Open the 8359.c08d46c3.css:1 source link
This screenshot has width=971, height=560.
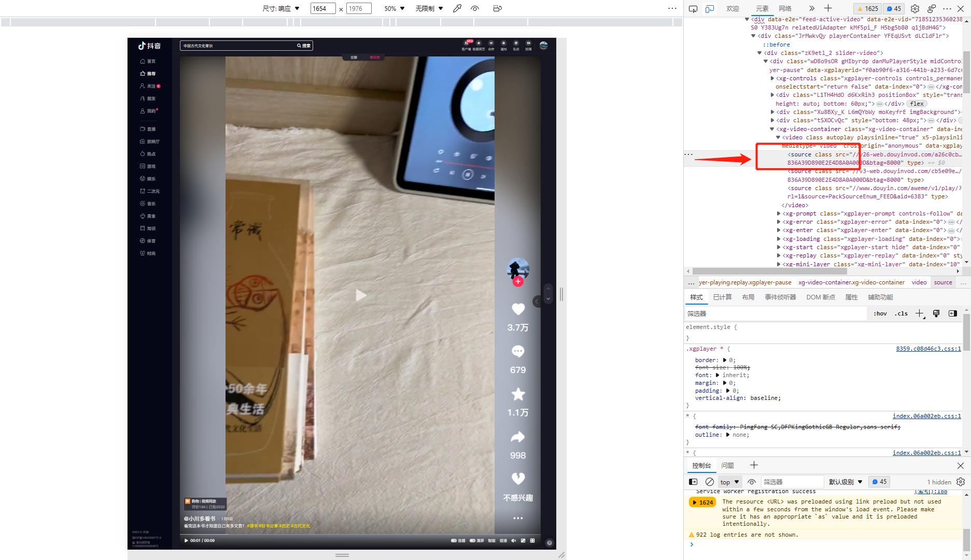928,349
